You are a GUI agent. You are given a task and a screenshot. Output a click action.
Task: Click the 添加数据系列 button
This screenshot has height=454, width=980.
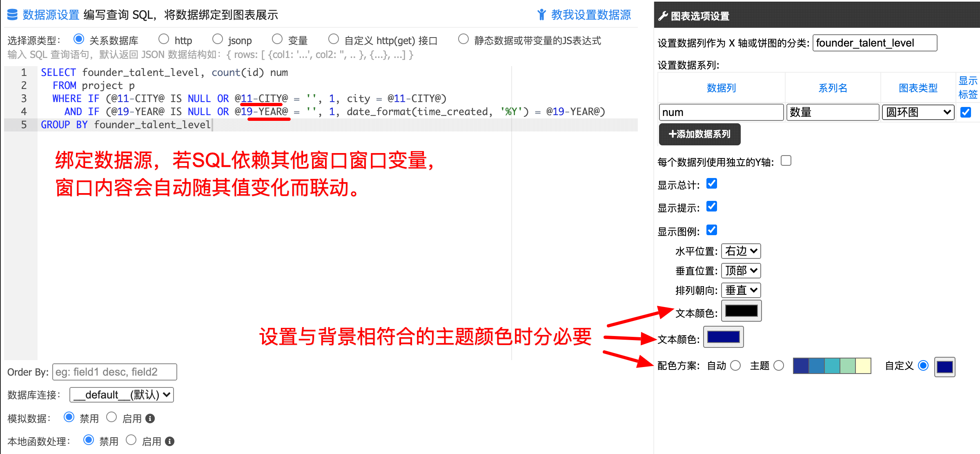(699, 134)
